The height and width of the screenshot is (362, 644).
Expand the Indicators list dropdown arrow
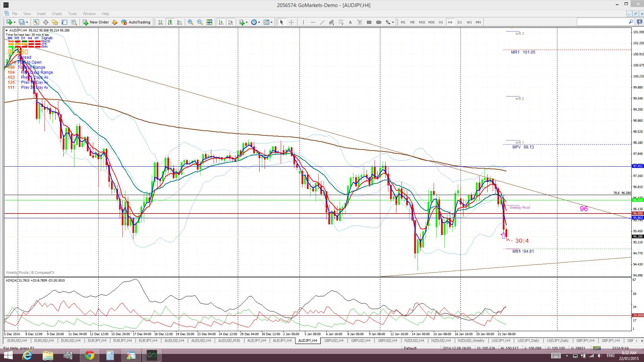click(247, 22)
